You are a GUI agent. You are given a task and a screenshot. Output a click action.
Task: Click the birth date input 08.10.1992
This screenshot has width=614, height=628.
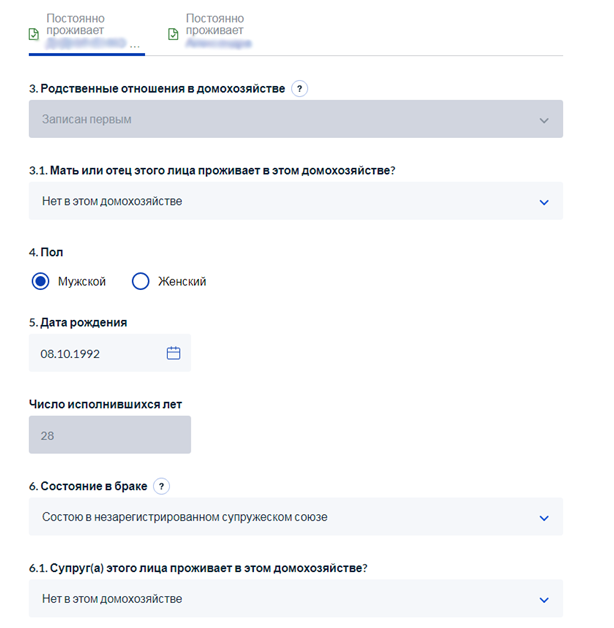[110, 353]
